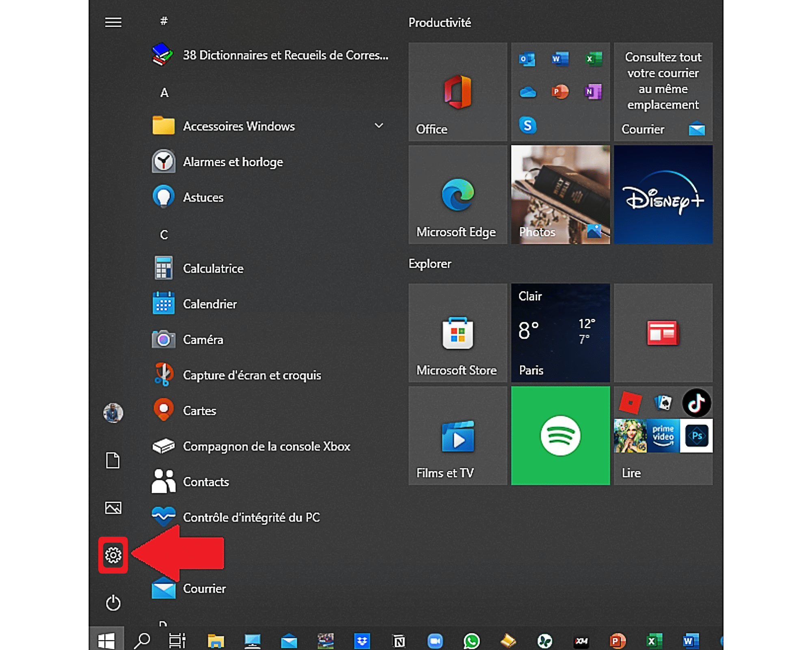Open the Microsoft Store tile

coord(458,333)
